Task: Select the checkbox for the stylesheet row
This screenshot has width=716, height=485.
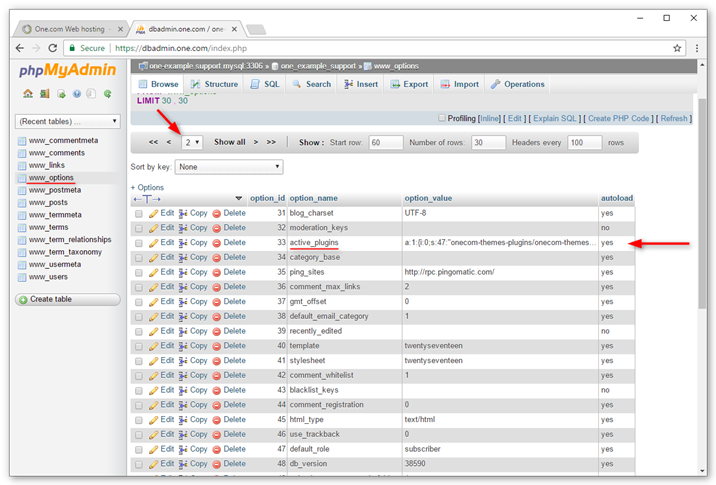Action: tap(139, 361)
